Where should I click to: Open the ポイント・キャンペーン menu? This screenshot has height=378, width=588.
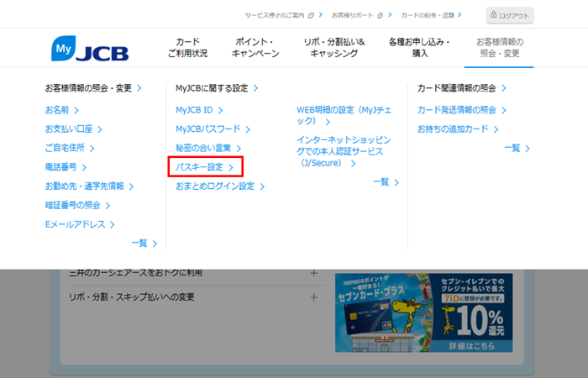pyautogui.click(x=255, y=47)
